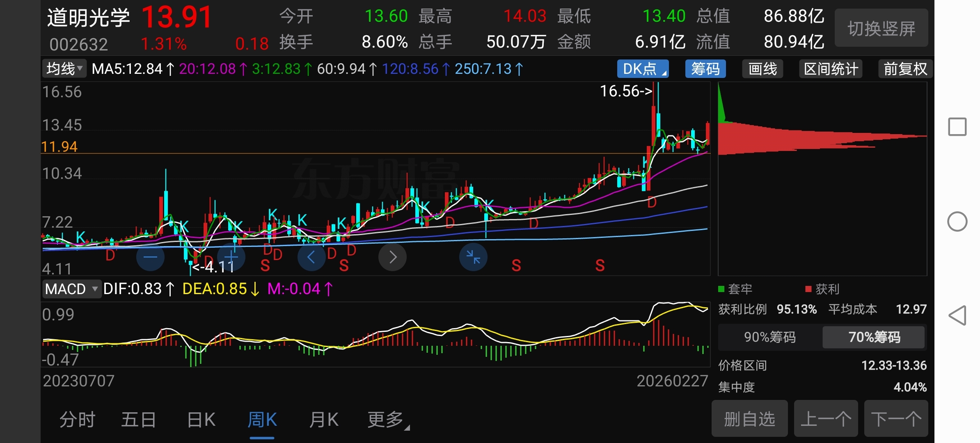
Task: Switch to the 日K tab
Action: pyautogui.click(x=201, y=420)
